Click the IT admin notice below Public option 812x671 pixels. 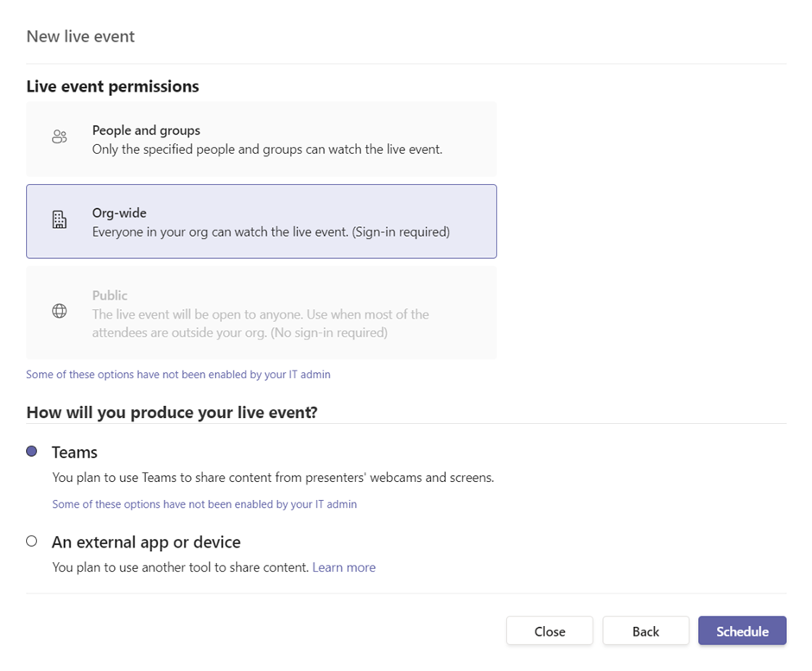click(178, 375)
